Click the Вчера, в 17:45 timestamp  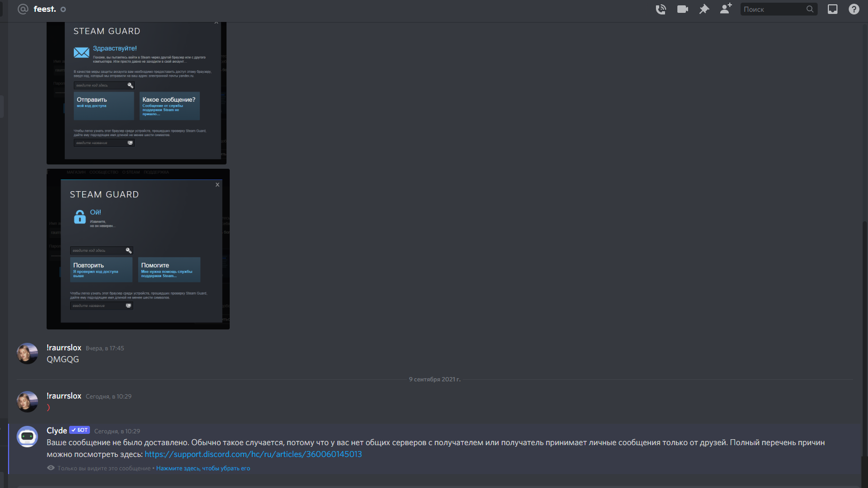105,348
